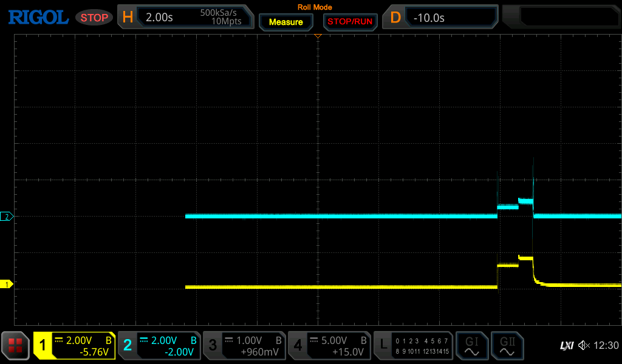This screenshot has width=622, height=364.
Task: Toggle channel 2 number tab
Action: tap(128, 345)
